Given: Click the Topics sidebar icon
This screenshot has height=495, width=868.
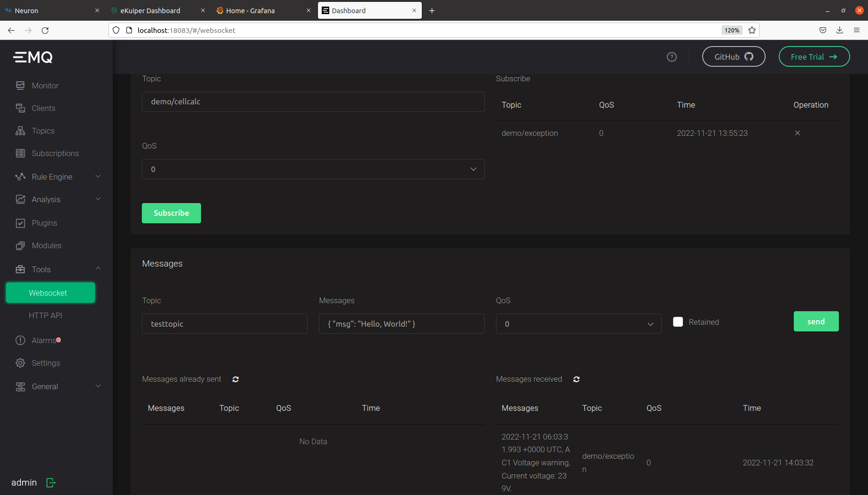Looking at the screenshot, I should (20, 131).
